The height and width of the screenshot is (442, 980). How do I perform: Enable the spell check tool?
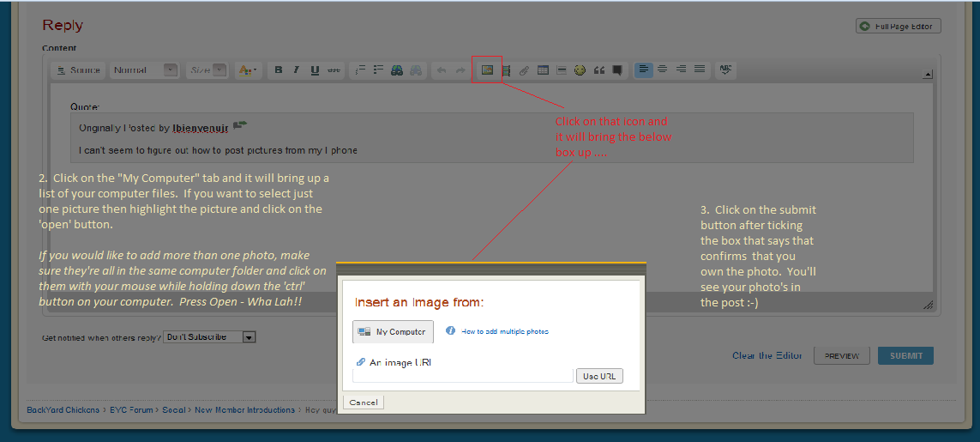[x=726, y=70]
